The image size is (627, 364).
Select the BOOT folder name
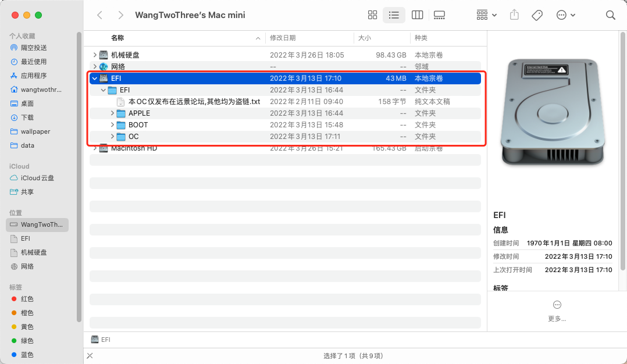pos(138,124)
